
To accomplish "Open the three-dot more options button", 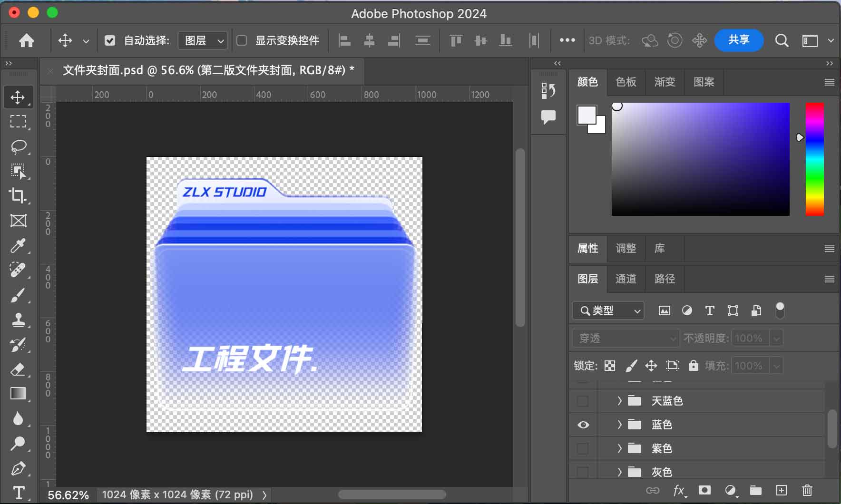I will [567, 41].
